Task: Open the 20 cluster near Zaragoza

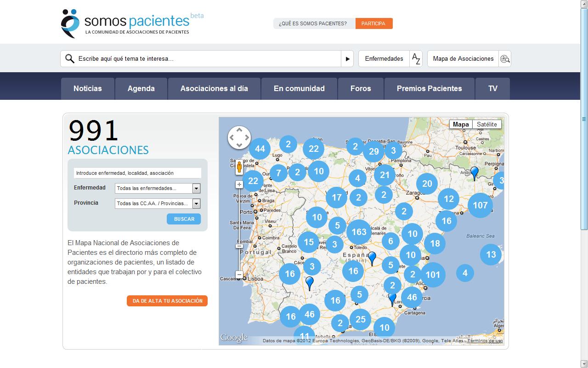Action: 427,184
